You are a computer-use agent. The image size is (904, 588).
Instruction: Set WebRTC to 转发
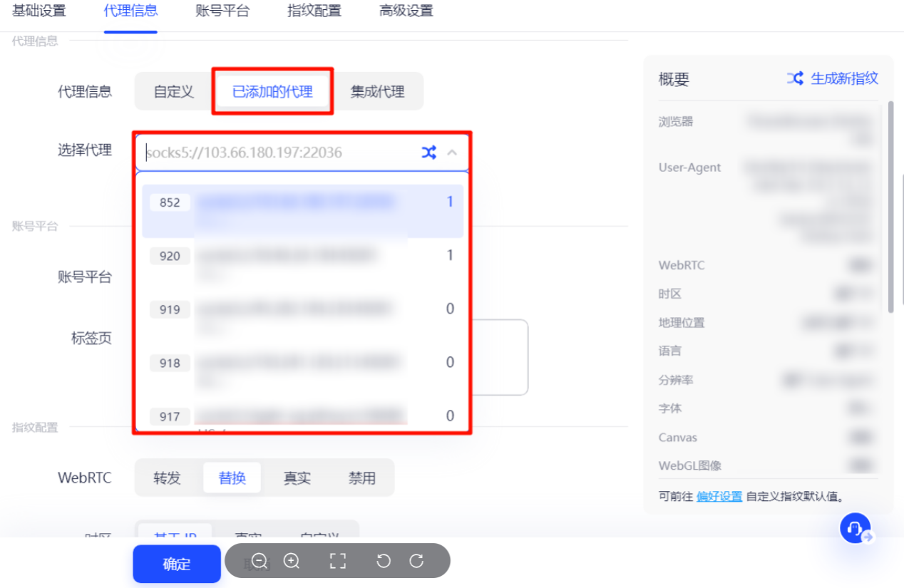coord(167,478)
